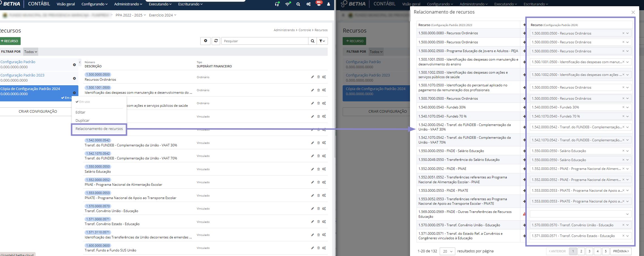Image resolution: width=644 pixels, height=256 pixels.
Task: Close the Relacionamento de recursos dialog
Action: point(633,12)
